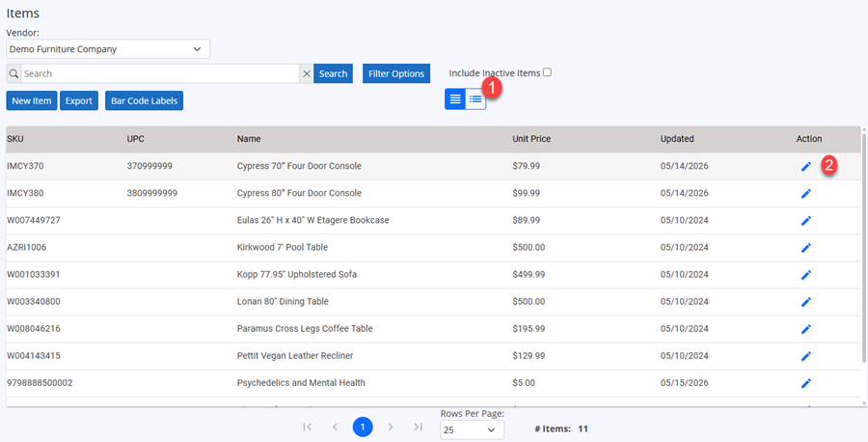868x442 pixels.
Task: Create a New Item
Action: pyautogui.click(x=32, y=100)
